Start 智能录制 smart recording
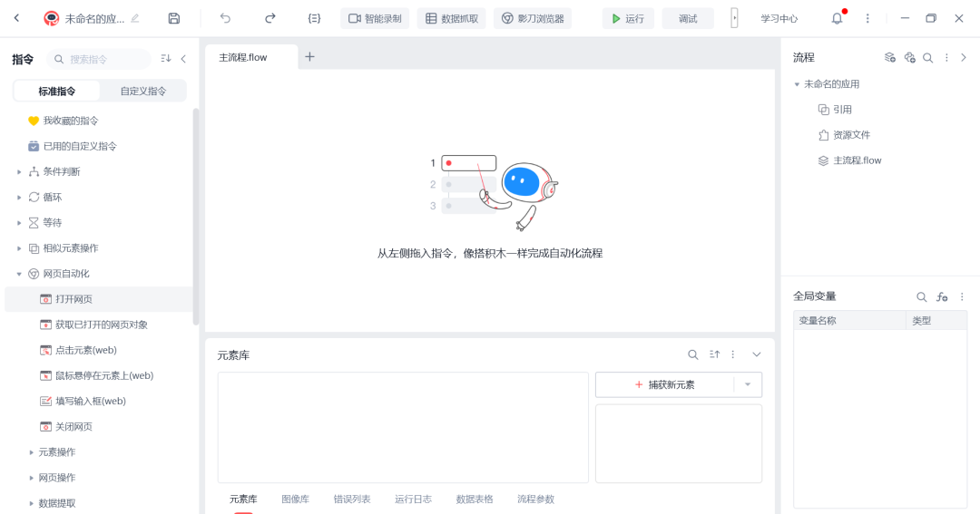This screenshot has height=514, width=980. click(x=375, y=19)
